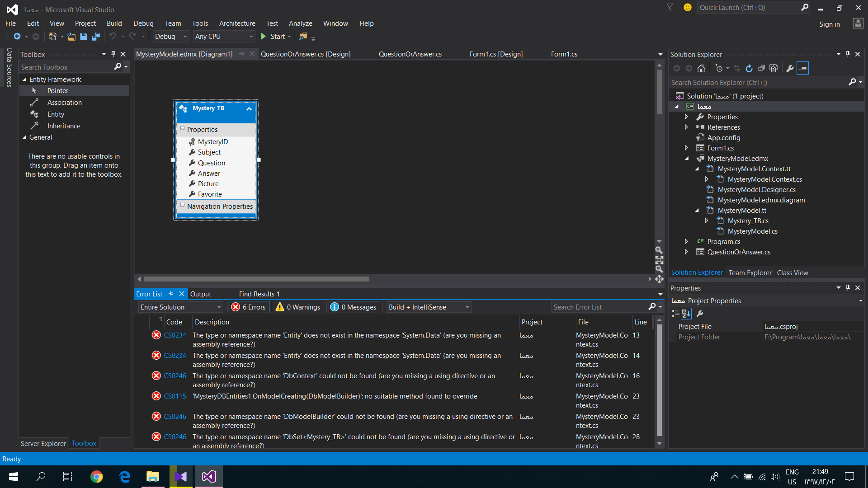This screenshot has width=868, height=488.
Task: Click the Alphabetical sort icon in Properties
Action: click(686, 313)
